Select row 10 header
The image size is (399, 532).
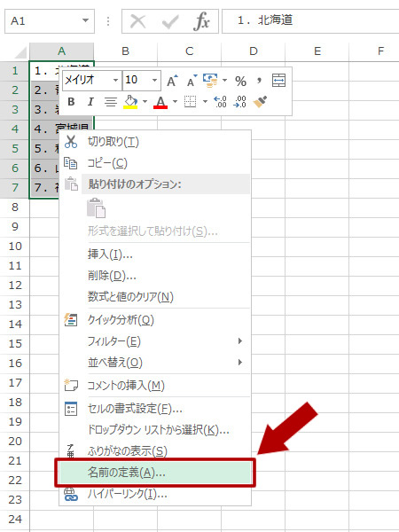15,246
